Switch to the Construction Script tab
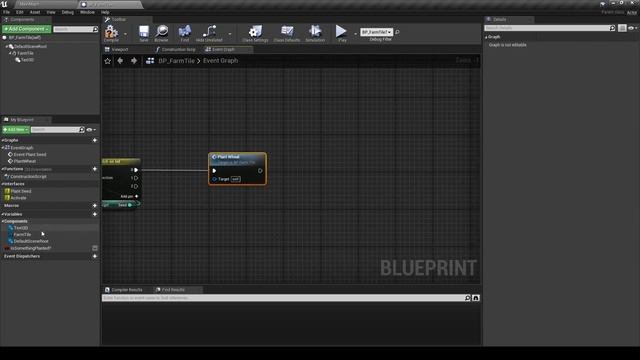The height and width of the screenshot is (360, 640). (178, 49)
